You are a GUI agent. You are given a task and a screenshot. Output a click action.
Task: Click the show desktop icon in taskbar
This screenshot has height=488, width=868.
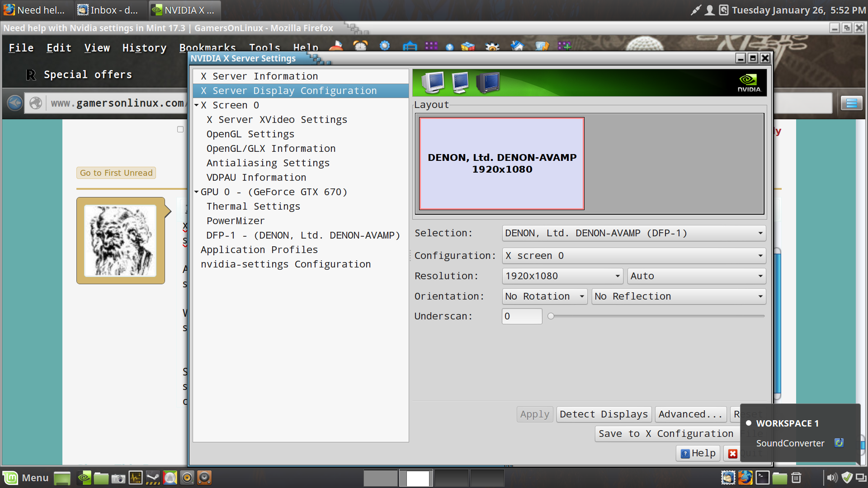point(62,478)
